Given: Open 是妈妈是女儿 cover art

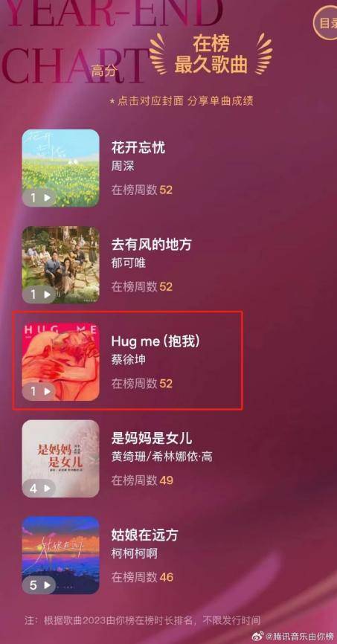Looking at the screenshot, I should click(x=60, y=459).
